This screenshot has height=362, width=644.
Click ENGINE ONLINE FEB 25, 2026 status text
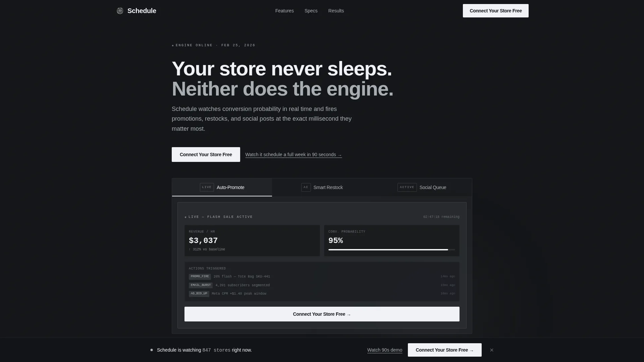point(215,45)
